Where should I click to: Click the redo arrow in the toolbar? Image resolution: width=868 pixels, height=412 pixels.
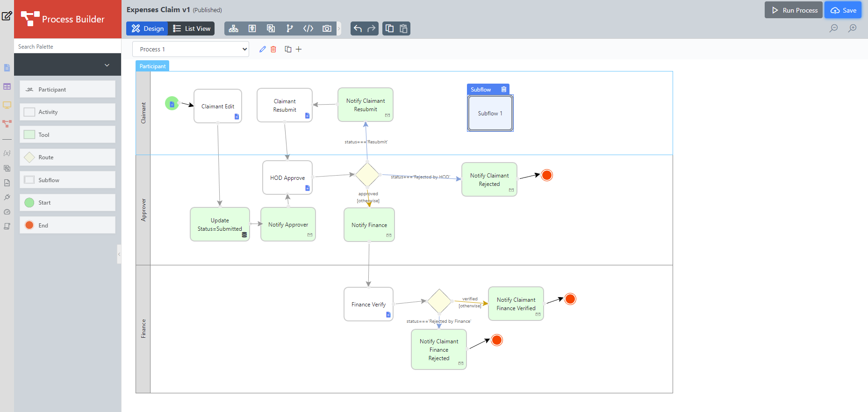coord(372,28)
